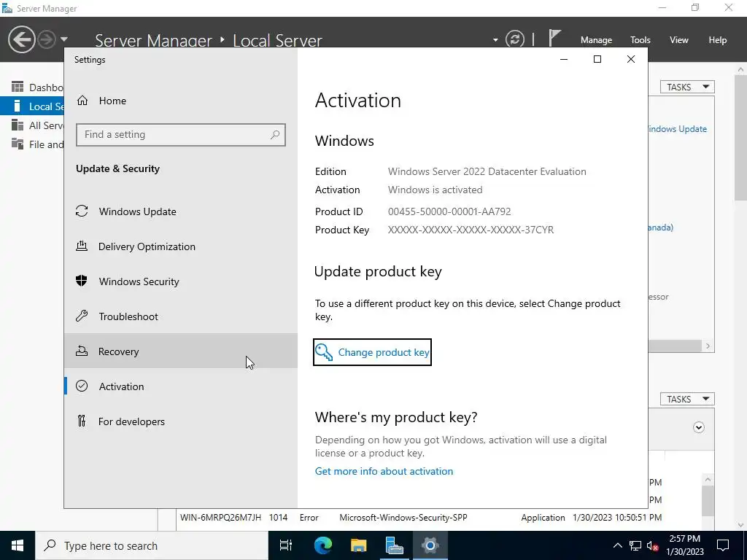Screen dimensions: 747x560
Task: Select Dashboard icon in Server Manager
Action: (18, 87)
